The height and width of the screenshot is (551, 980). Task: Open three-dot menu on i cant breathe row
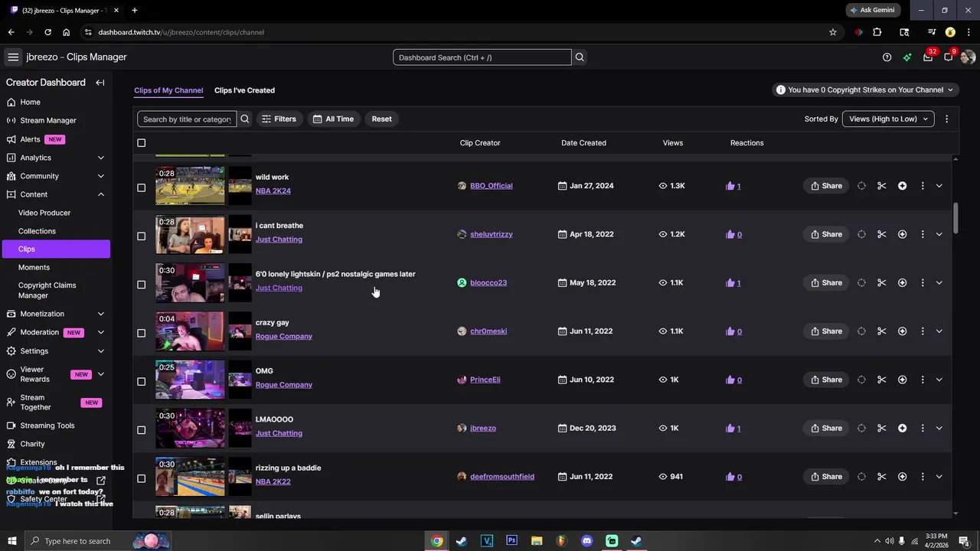coord(923,234)
